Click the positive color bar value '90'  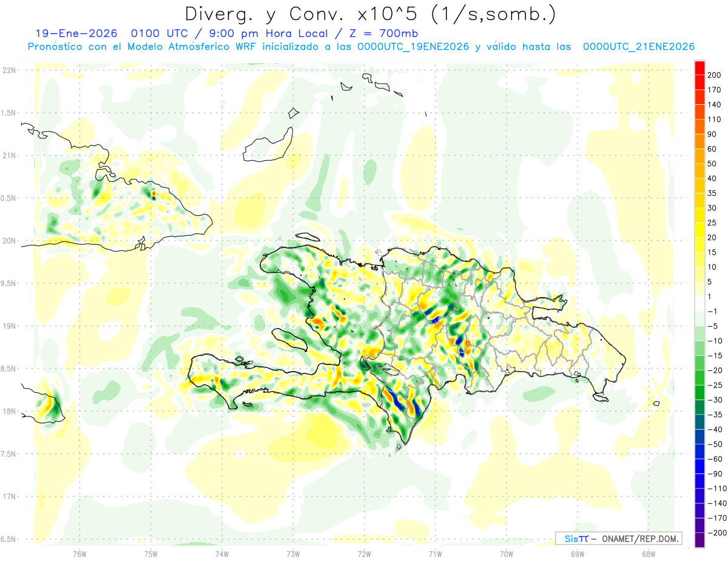(712, 134)
